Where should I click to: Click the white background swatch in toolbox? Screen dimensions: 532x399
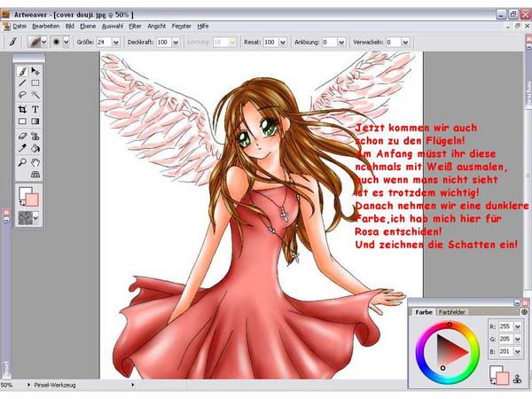click(25, 192)
